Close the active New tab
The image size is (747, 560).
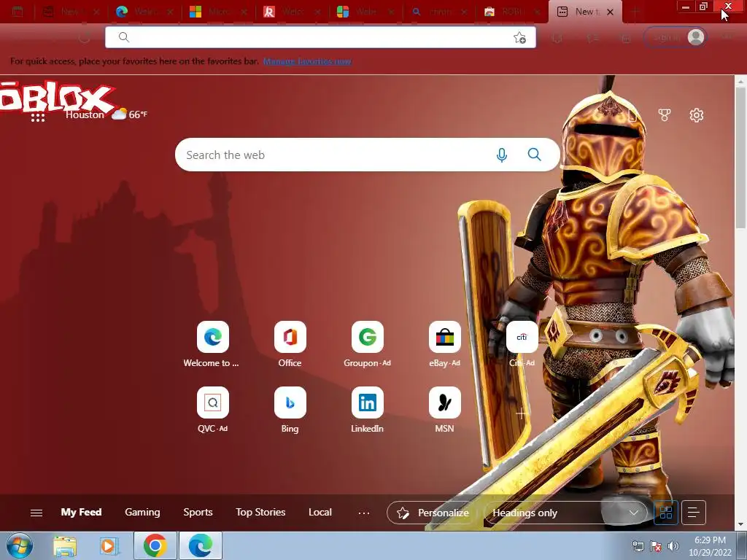point(611,12)
